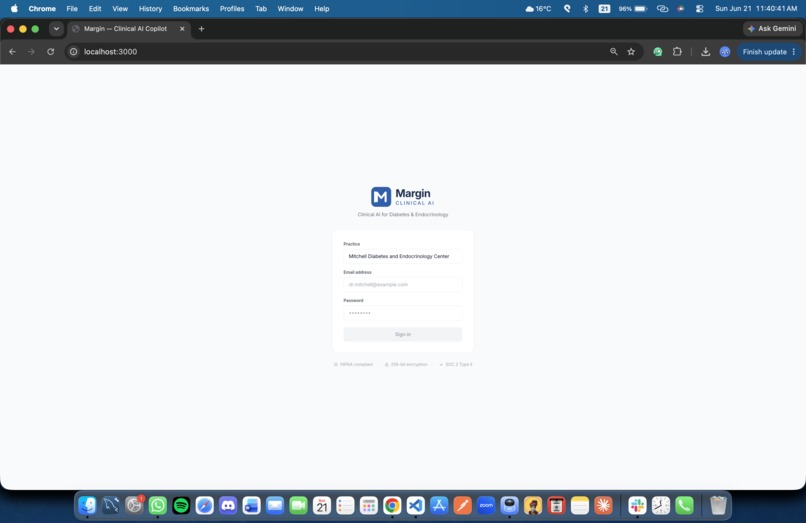Open Chrome downloads icon

click(x=705, y=51)
